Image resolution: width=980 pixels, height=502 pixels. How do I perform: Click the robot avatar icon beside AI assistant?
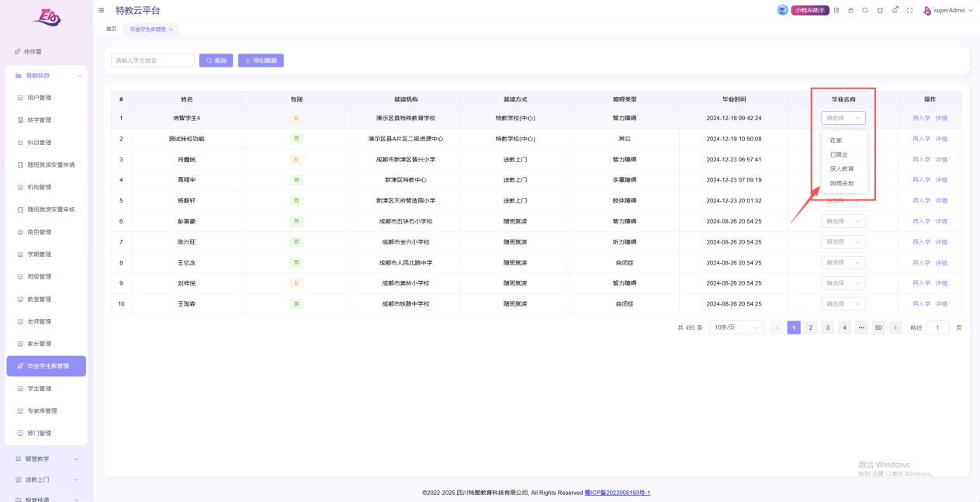782,10
